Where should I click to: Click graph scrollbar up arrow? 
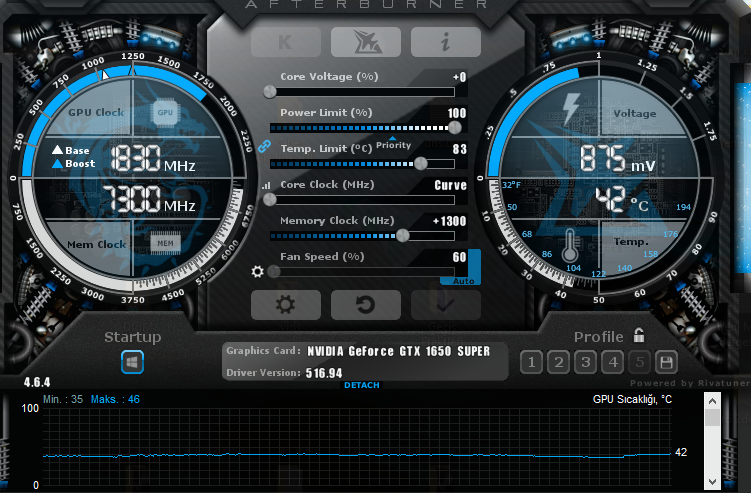coord(712,401)
